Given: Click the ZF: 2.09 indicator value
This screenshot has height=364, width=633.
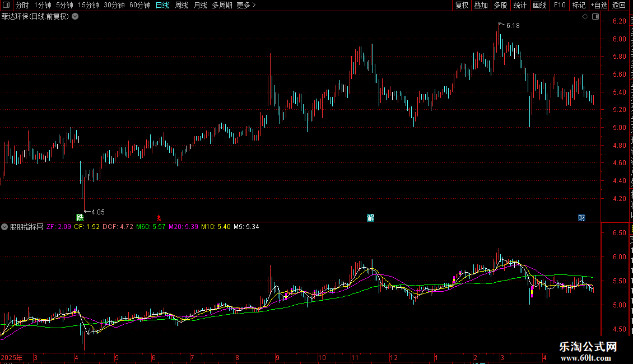Looking at the screenshot, I should click(58, 227).
